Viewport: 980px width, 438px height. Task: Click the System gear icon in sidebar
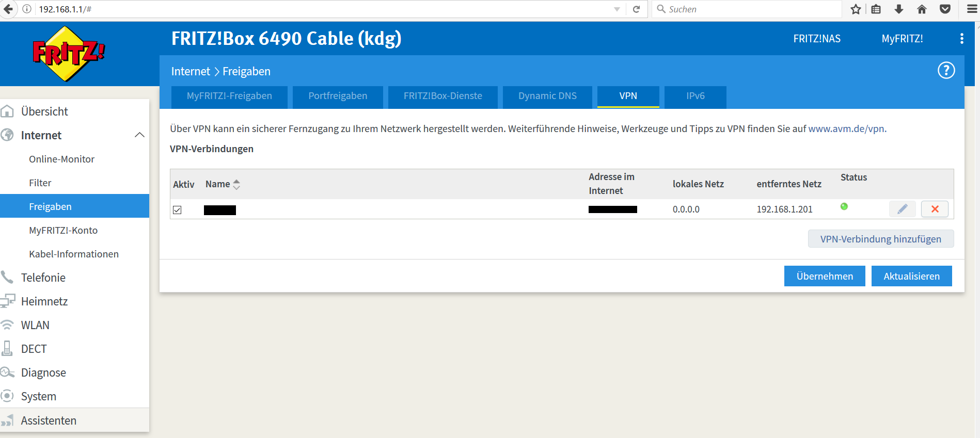(x=7, y=396)
